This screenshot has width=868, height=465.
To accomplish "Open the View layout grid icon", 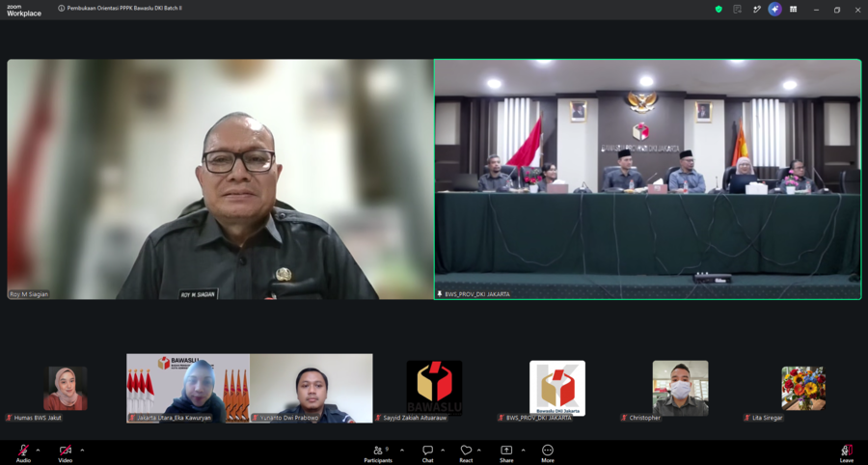I will tap(794, 9).
